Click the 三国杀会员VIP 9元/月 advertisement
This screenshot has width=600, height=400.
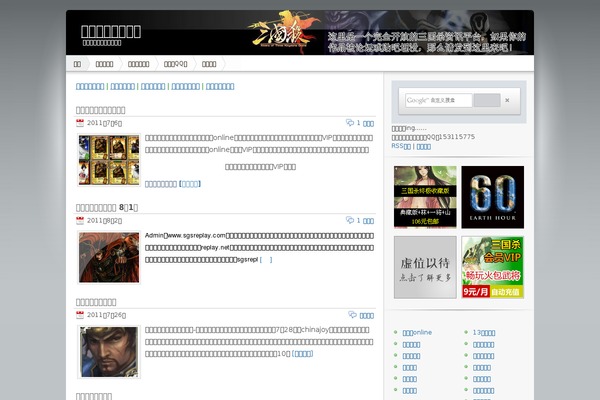pyautogui.click(x=492, y=267)
